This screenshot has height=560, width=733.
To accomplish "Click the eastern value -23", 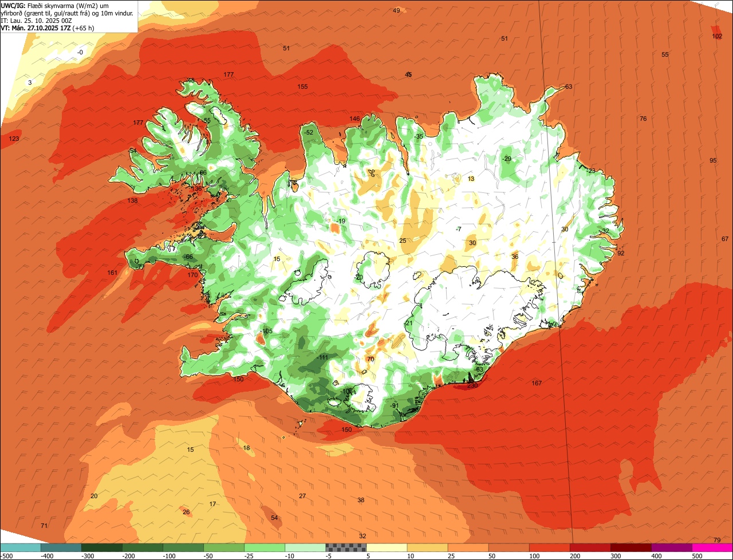I will click(591, 171).
